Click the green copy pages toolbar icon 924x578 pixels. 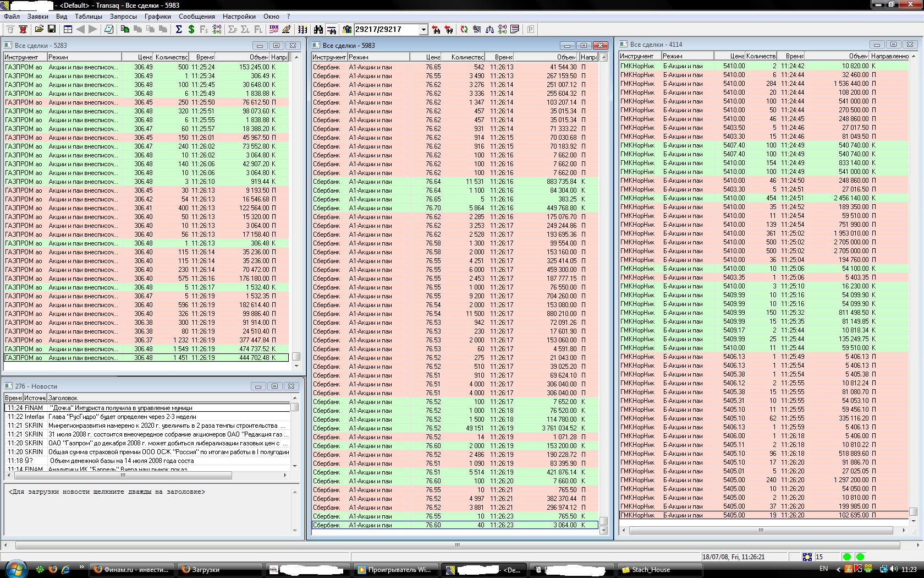pyautogui.click(x=125, y=29)
